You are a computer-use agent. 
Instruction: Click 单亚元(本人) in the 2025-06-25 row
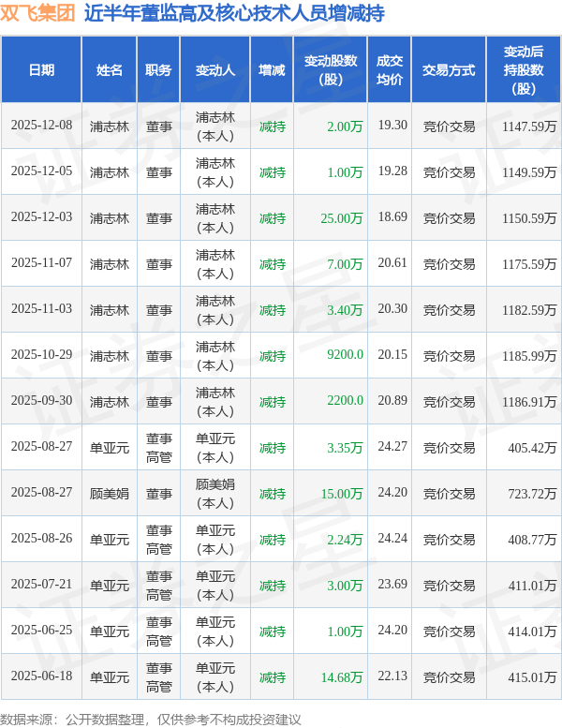215,631
